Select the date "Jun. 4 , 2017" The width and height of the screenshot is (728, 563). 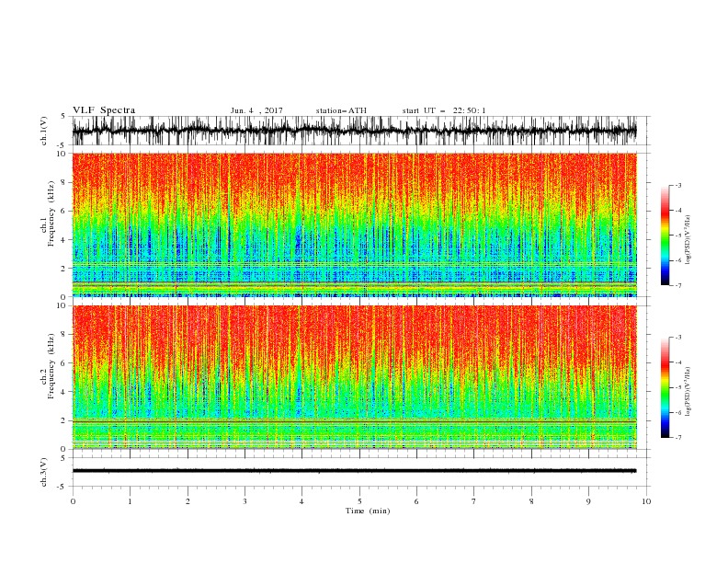pos(256,110)
